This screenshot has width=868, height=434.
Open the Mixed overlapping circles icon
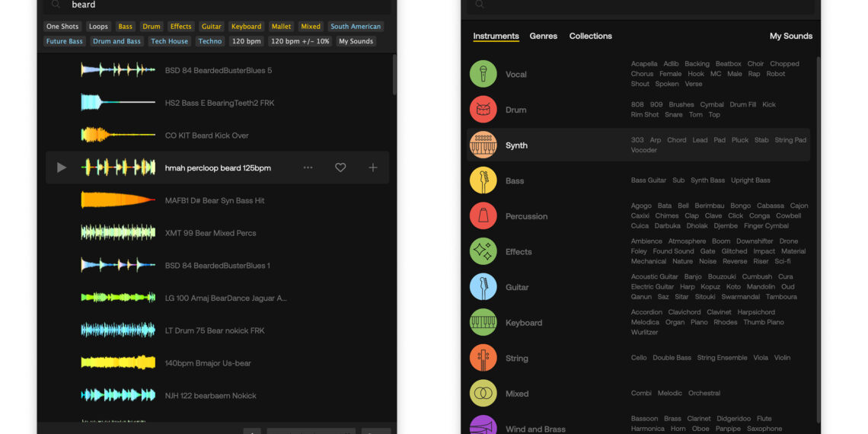click(x=483, y=394)
